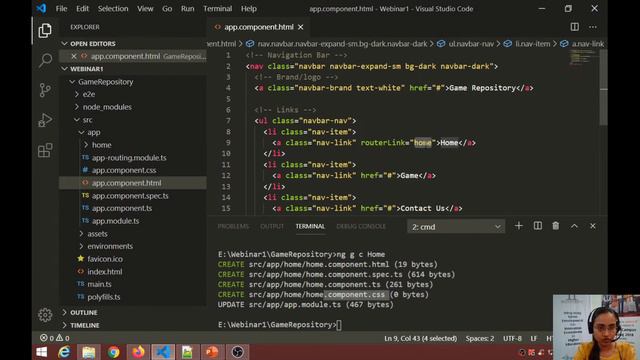
Task: Open OBS Studio from taskbar
Action: click(x=237, y=352)
